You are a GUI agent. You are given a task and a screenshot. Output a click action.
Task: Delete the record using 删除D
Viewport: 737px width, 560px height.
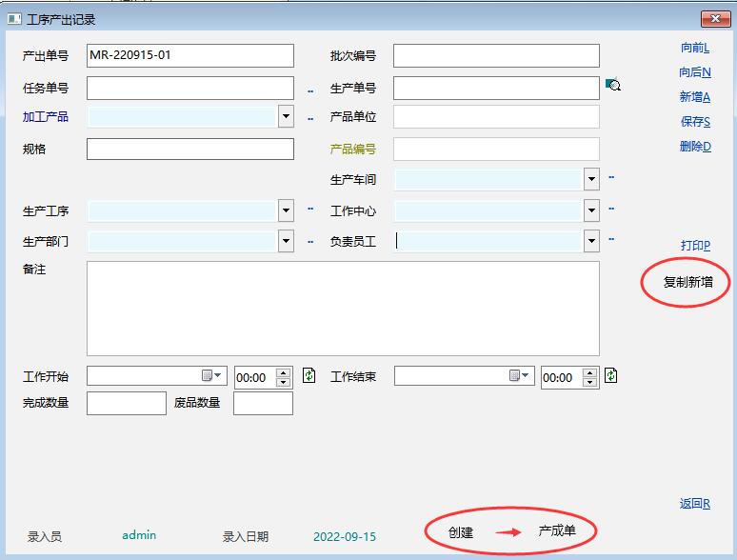tap(695, 147)
